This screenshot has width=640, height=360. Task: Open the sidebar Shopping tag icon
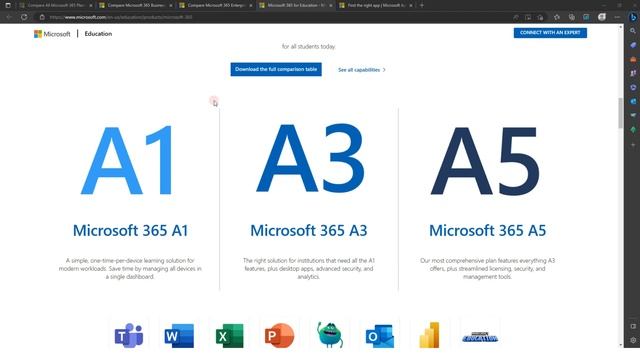click(x=633, y=45)
